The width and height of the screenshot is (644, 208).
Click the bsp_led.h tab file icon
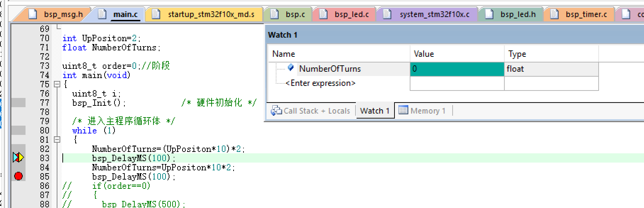pyautogui.click(x=489, y=14)
